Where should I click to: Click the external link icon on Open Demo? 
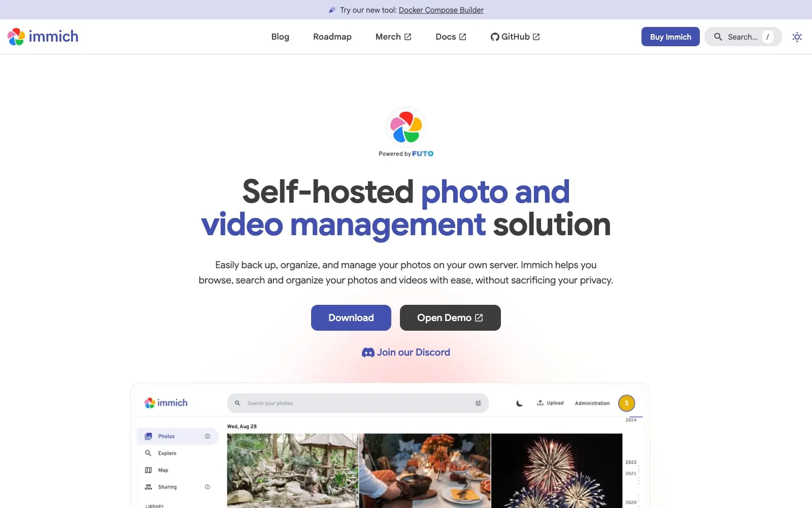point(479,317)
